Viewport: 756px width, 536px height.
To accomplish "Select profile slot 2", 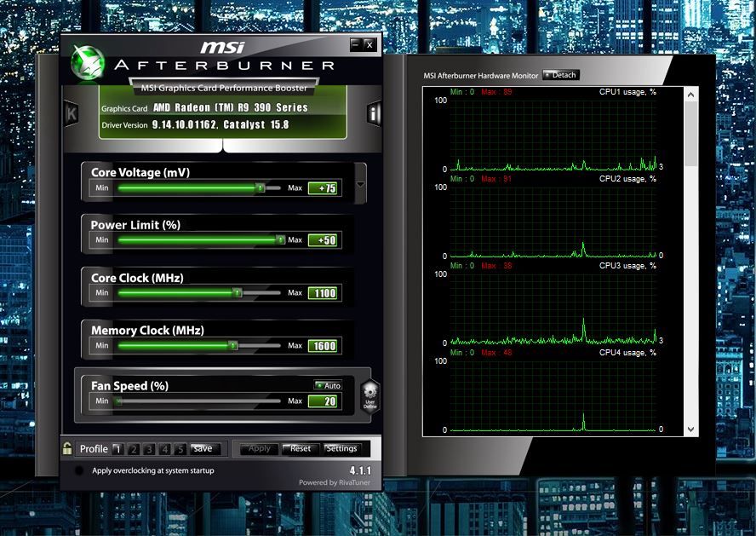I will [133, 449].
